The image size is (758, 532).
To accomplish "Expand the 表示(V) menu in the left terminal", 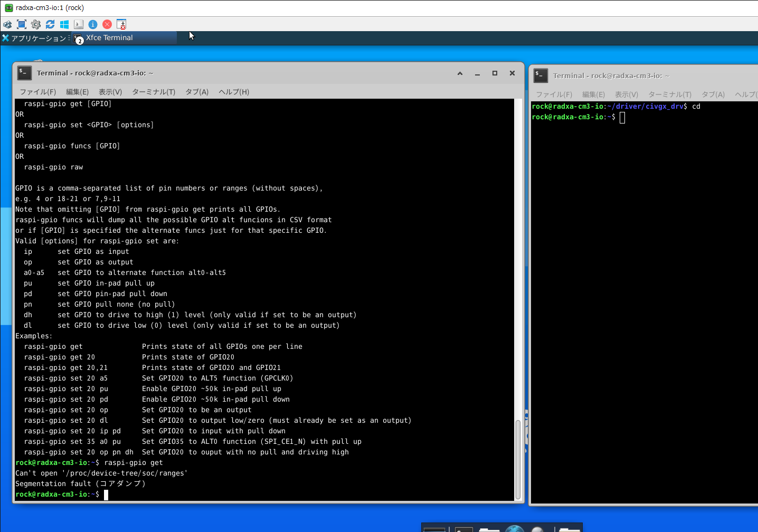I will (x=110, y=92).
